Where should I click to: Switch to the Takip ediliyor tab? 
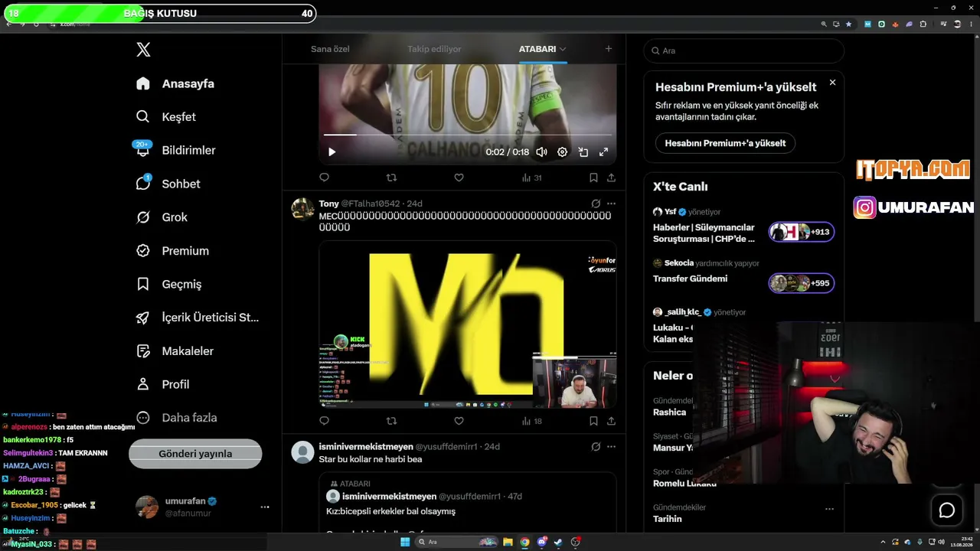(x=434, y=49)
